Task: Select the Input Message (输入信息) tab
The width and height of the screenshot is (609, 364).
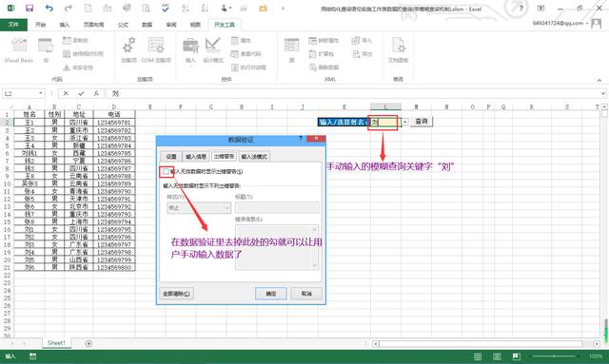Action: [x=196, y=157]
